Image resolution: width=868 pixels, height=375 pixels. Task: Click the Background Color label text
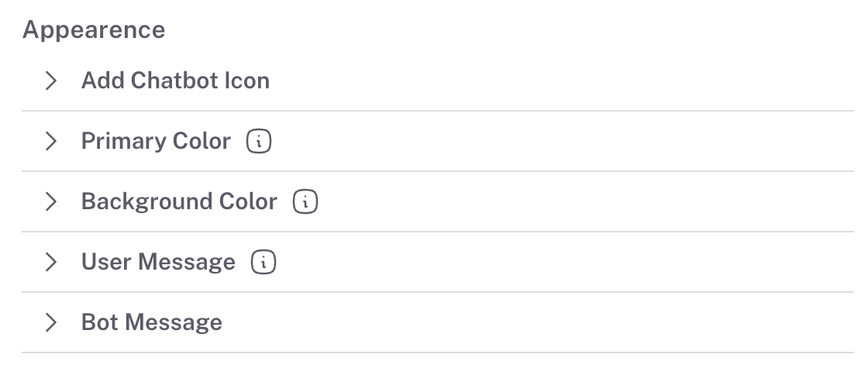pyautogui.click(x=179, y=201)
